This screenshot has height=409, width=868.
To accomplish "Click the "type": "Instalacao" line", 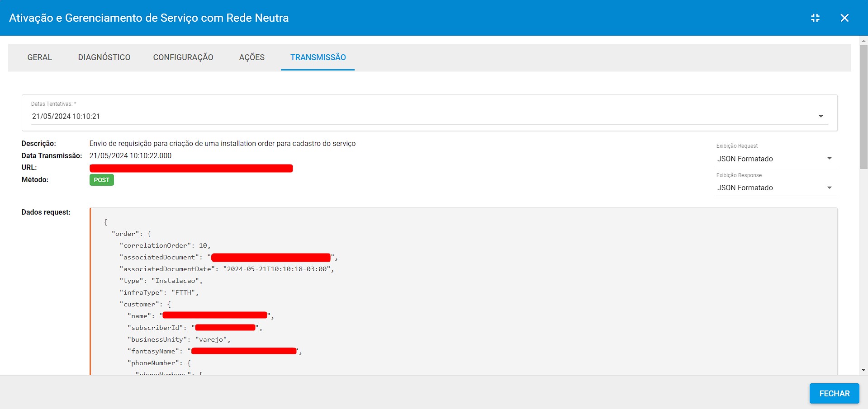I will tap(161, 281).
